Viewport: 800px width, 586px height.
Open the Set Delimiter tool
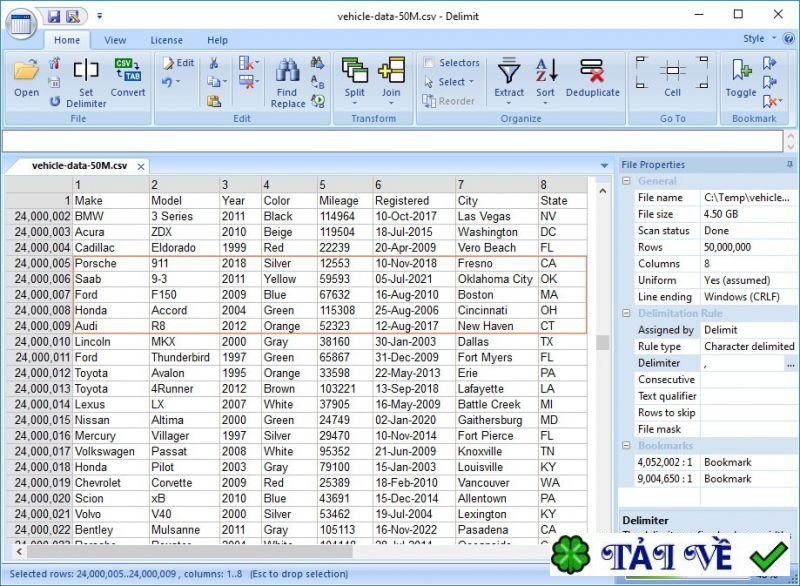(x=85, y=80)
